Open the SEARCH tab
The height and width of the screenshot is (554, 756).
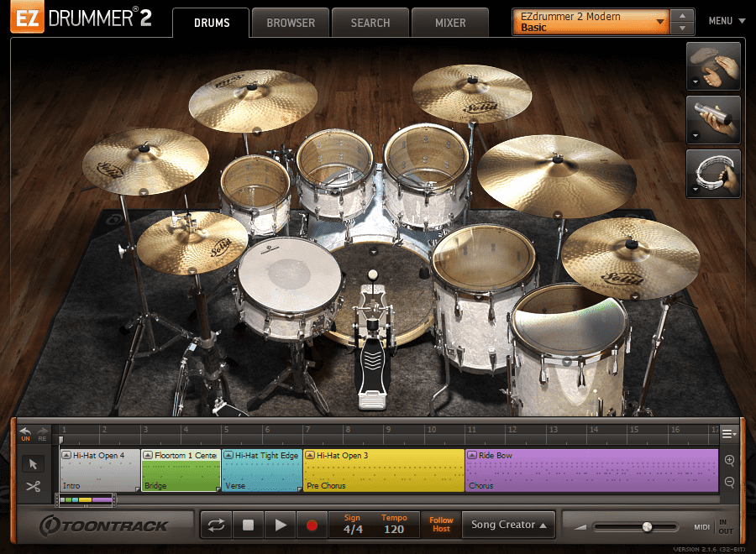370,23
